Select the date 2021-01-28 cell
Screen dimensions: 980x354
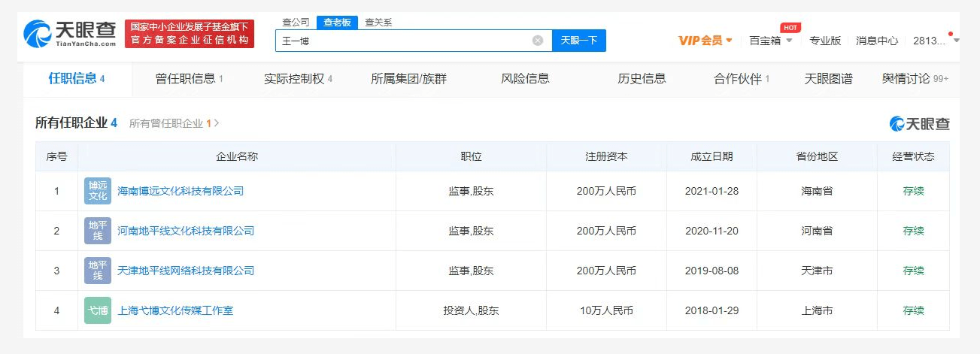point(711,191)
